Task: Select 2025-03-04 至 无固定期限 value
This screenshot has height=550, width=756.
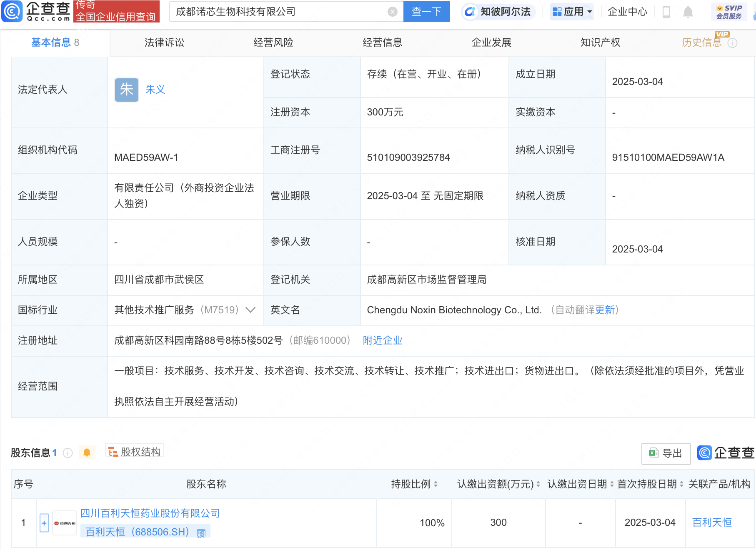Action: point(425,196)
